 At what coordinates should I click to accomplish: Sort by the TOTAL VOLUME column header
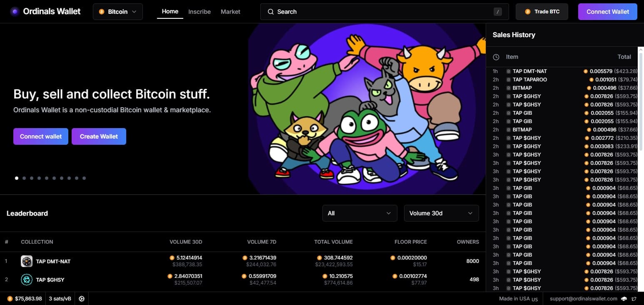pyautogui.click(x=333, y=242)
